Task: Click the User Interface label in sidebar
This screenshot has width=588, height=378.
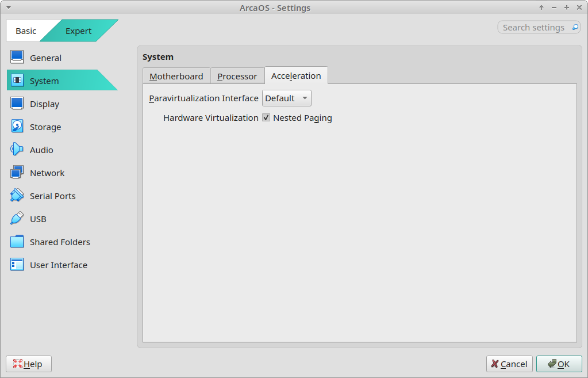Action: (x=59, y=265)
